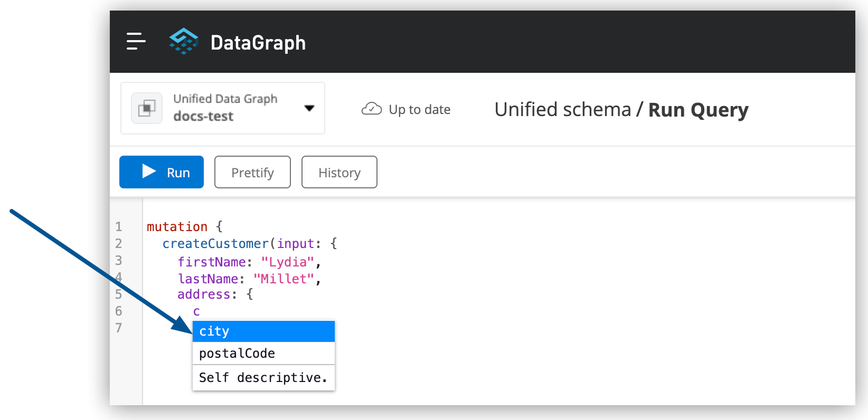Expand the docs-test graph dropdown arrow
Image resolution: width=868 pixels, height=420 pixels.
309,108
